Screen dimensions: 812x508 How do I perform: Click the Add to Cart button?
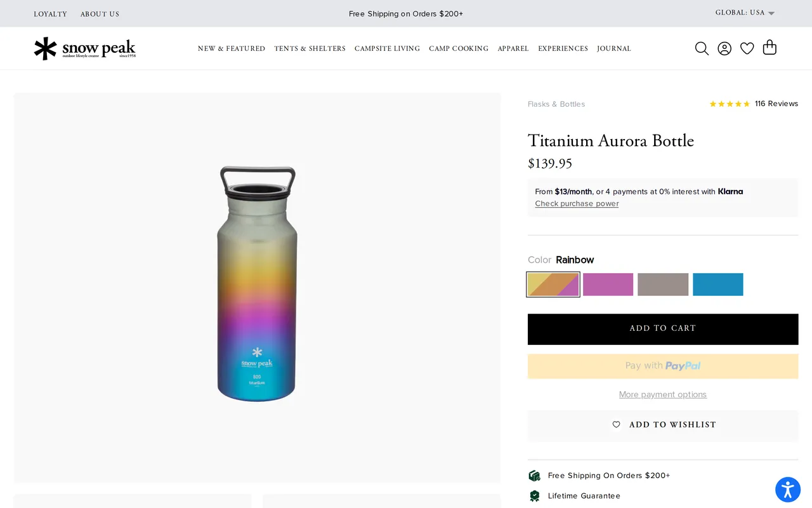click(663, 329)
